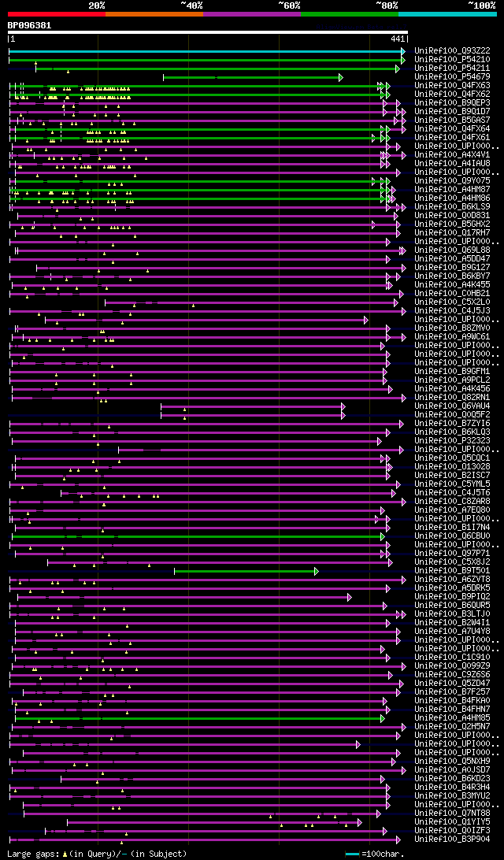Open hit UniRef100_Q6CBU0
This screenshot has height=860, width=504.
point(453,536)
